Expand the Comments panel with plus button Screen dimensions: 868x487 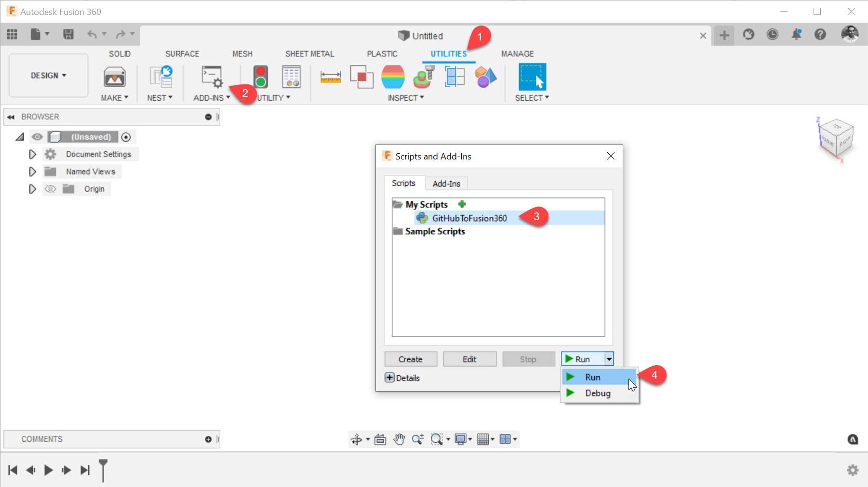(x=208, y=439)
